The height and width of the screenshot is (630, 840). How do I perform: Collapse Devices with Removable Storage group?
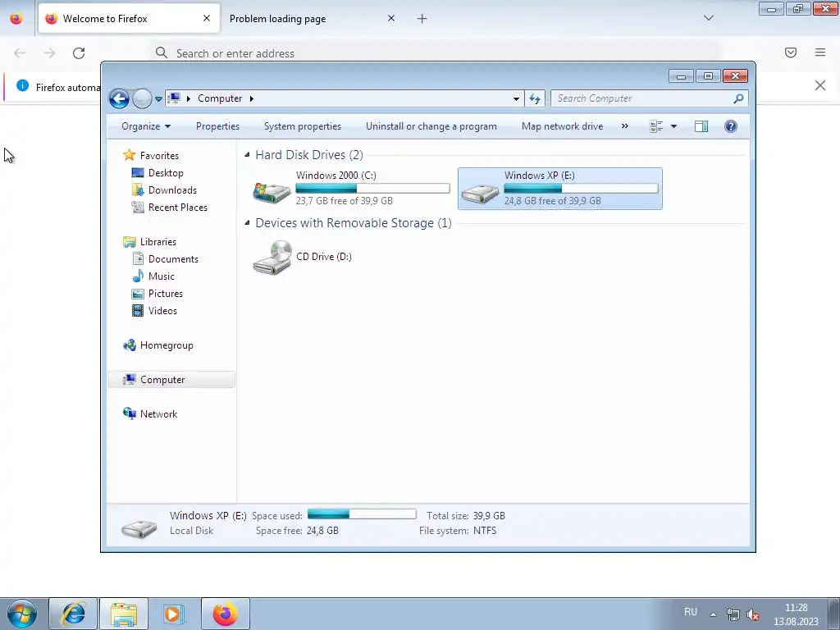tap(247, 223)
